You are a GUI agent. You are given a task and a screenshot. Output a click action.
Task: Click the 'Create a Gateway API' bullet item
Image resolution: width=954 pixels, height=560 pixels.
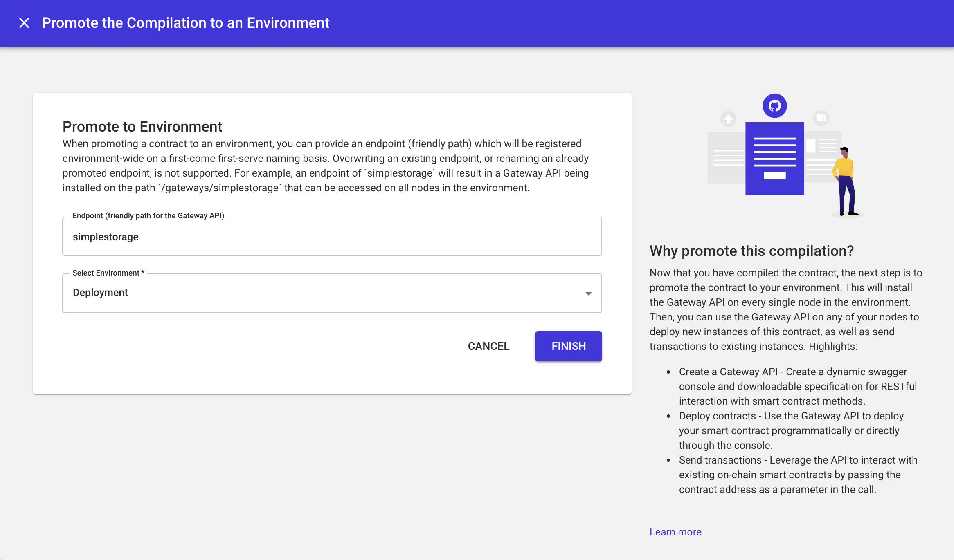[x=798, y=386]
